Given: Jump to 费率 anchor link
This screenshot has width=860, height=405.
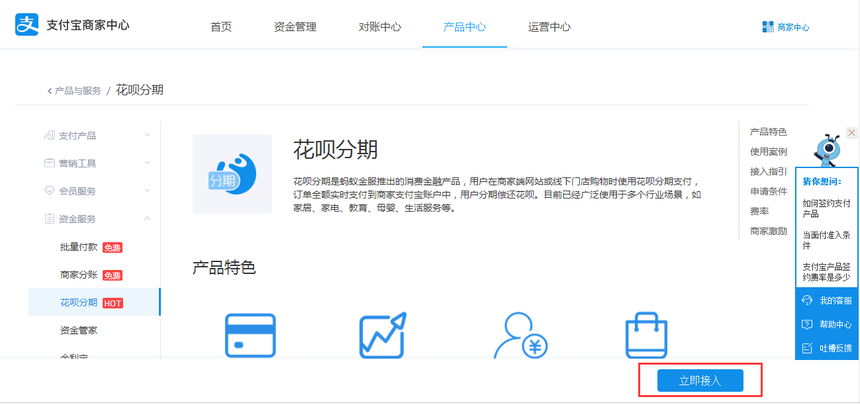Looking at the screenshot, I should 759,211.
